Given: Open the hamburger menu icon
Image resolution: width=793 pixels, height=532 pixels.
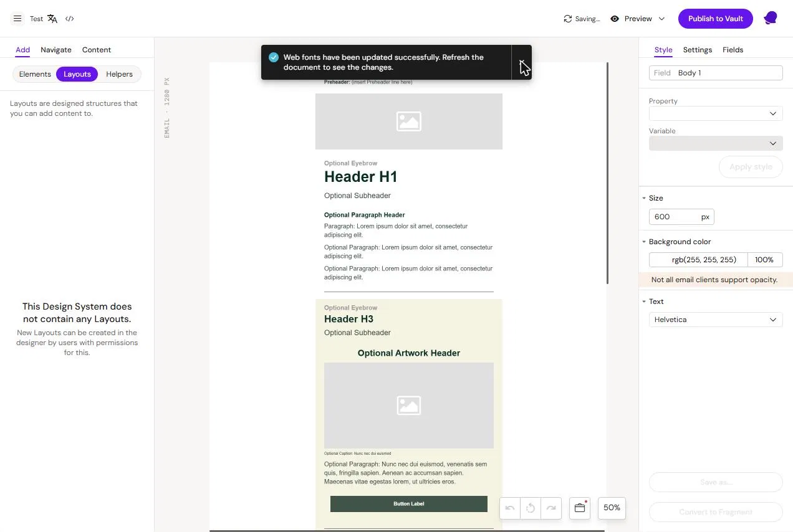Looking at the screenshot, I should click(x=17, y=19).
